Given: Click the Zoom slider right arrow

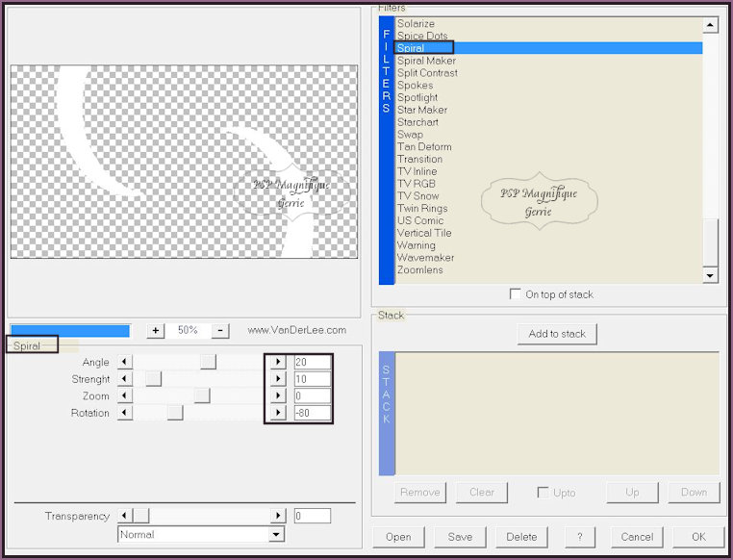Looking at the screenshot, I should [x=278, y=395].
